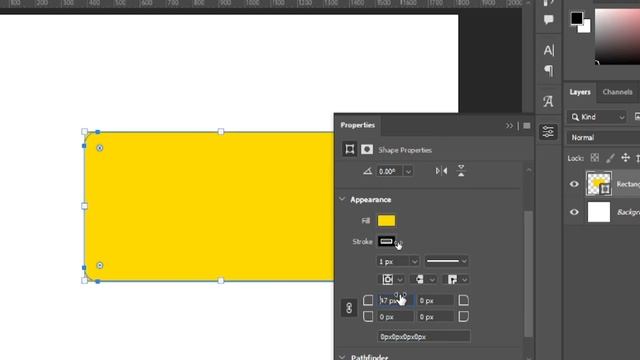Click the Shape Properties label

tap(405, 150)
